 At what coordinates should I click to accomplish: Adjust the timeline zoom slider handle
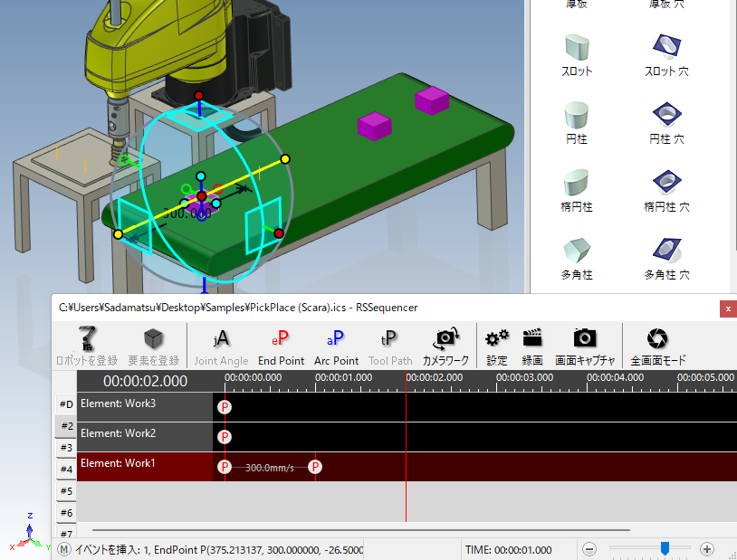tap(665, 548)
